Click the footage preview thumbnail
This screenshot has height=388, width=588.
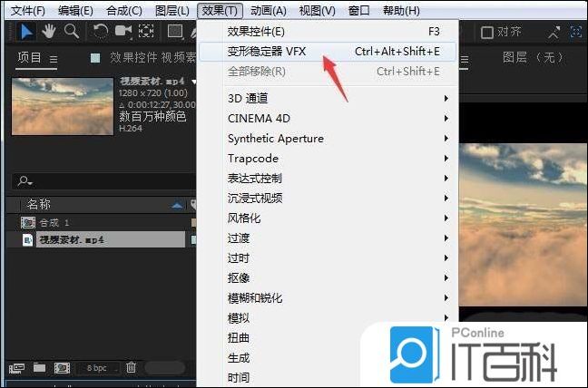tap(63, 106)
